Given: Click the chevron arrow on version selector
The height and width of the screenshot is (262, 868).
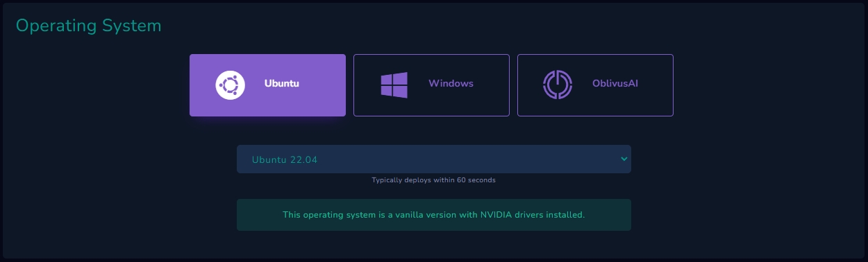Looking at the screenshot, I should point(623,159).
